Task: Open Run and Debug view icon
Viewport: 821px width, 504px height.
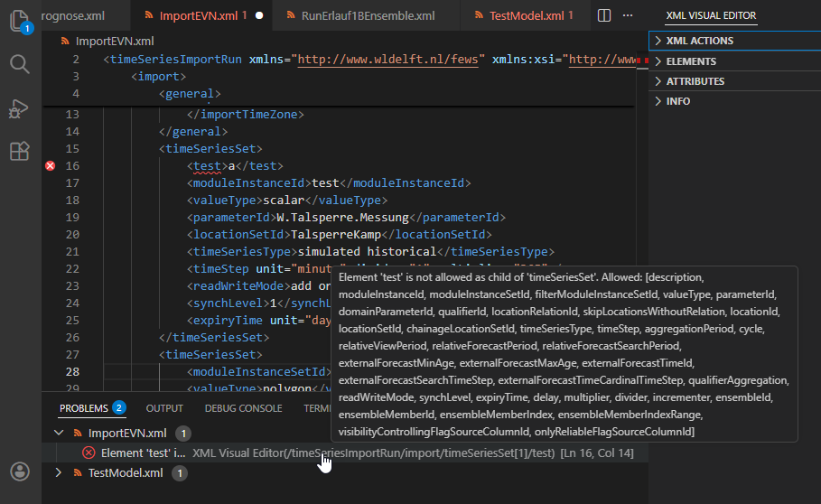Action: pyautogui.click(x=20, y=108)
